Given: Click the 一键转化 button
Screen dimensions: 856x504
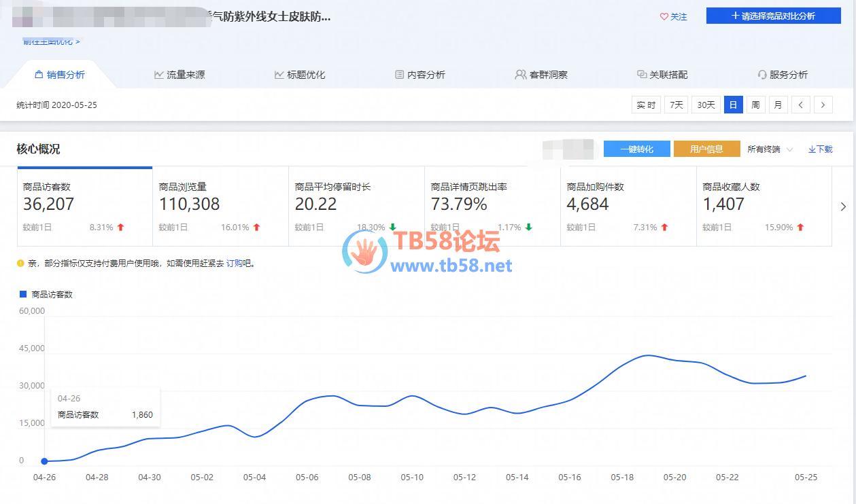Looking at the screenshot, I should 636,149.
